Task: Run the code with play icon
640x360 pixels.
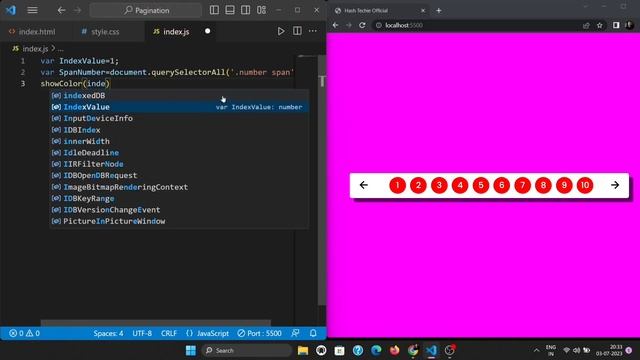Action: [281, 31]
